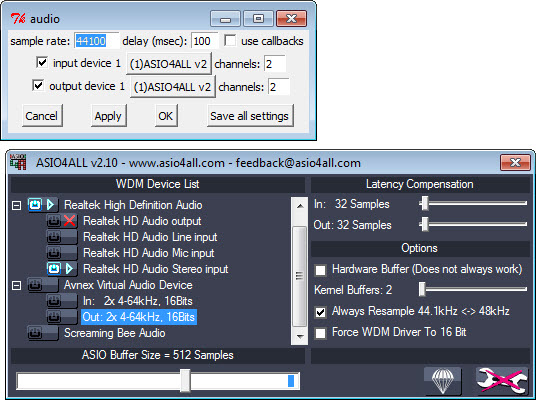Click the crossed-out wrench simple mode icon
Image resolution: width=549 pixels, height=411 pixels.
[x=501, y=381]
